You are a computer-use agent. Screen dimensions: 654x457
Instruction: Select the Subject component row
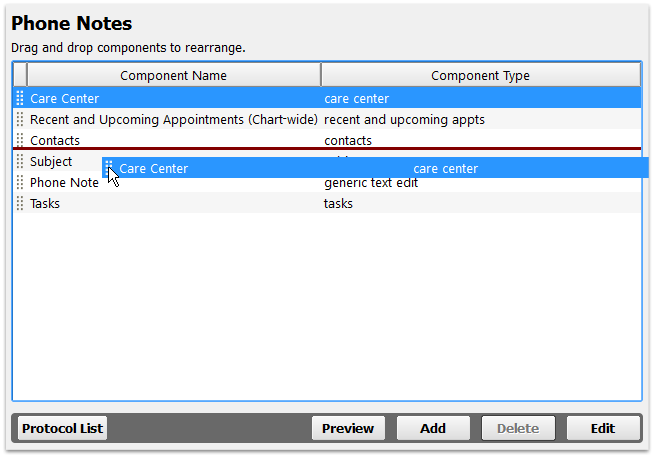click(x=327, y=161)
